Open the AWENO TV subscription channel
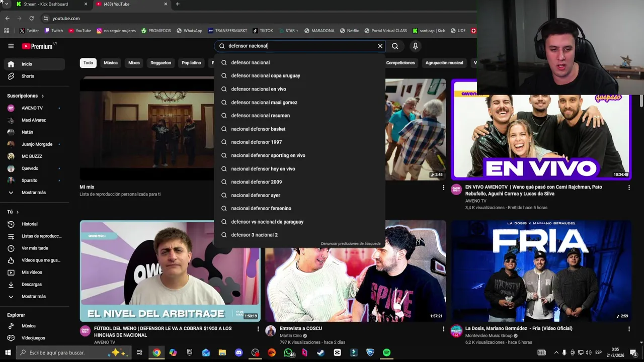The image size is (644, 362). [x=33, y=108]
